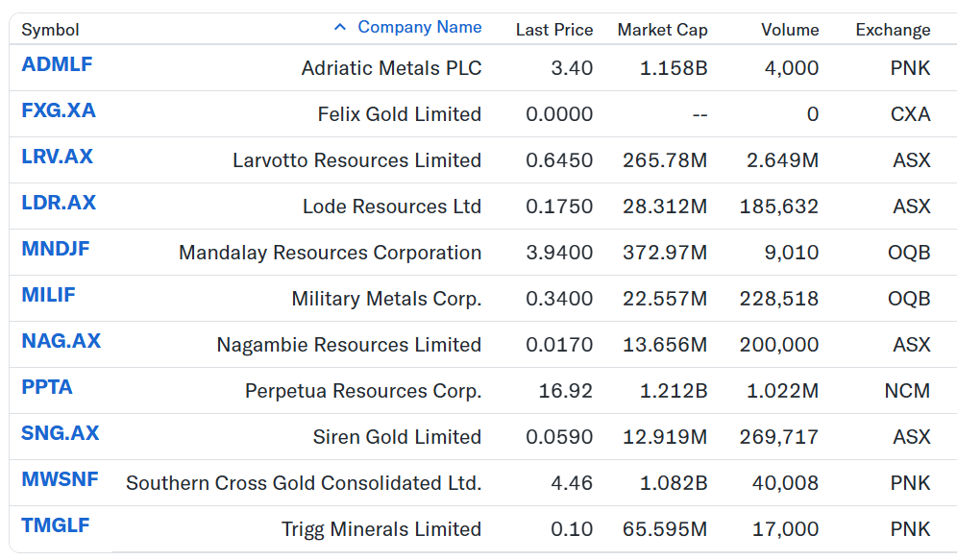Select the Felix Gold Limited company name
Image resolution: width=957 pixels, height=560 pixels.
[x=399, y=114]
